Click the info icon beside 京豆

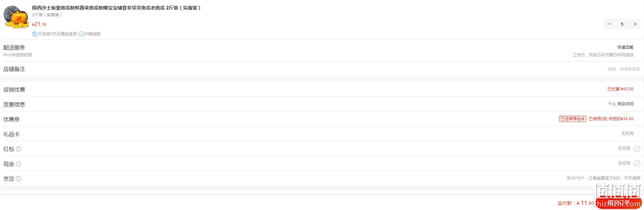click(19, 179)
